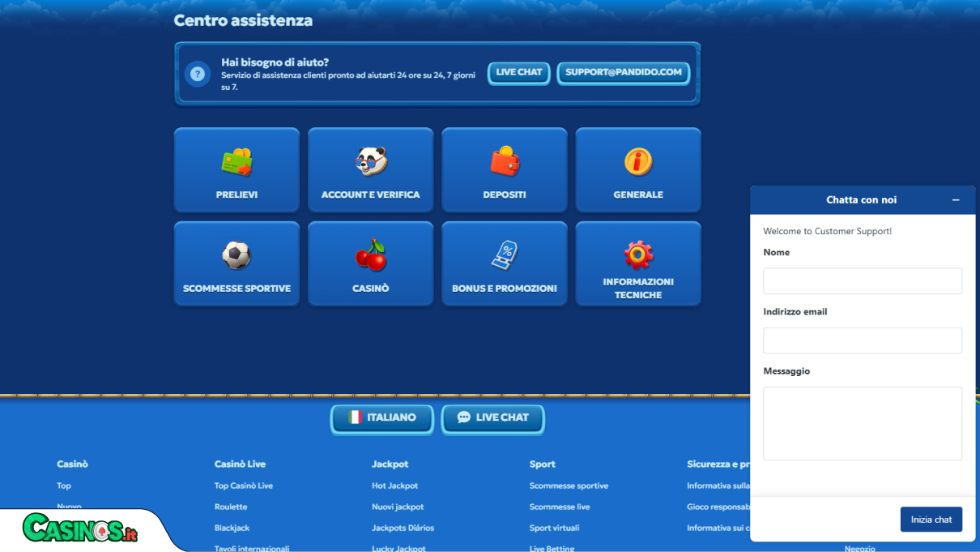The width and height of the screenshot is (980, 552).
Task: Click the Casinos.it logo
Action: tap(80, 529)
